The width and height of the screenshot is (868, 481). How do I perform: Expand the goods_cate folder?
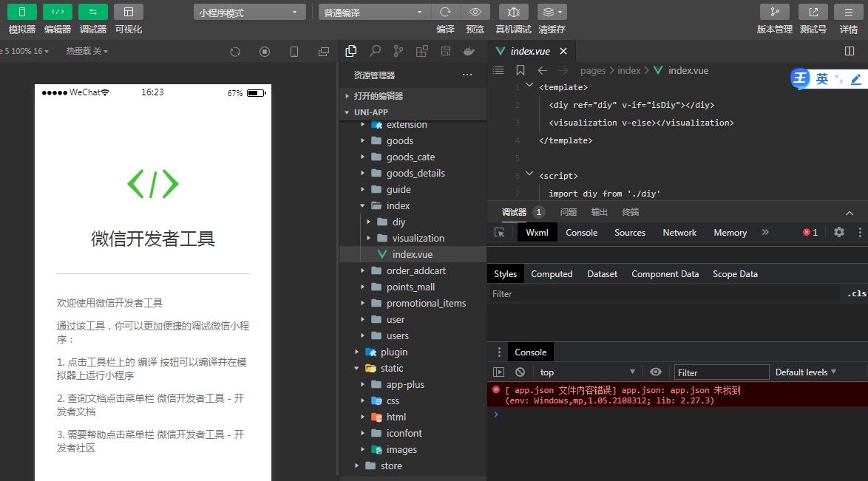413,157
